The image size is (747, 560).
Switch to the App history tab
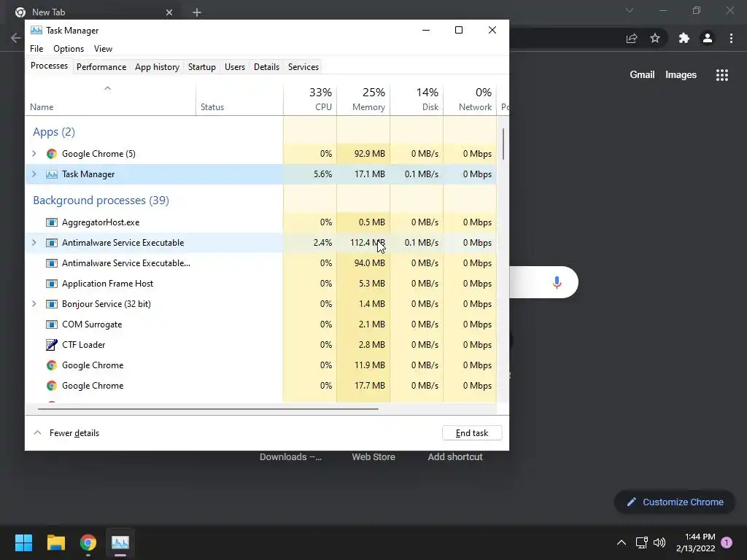pos(158,67)
